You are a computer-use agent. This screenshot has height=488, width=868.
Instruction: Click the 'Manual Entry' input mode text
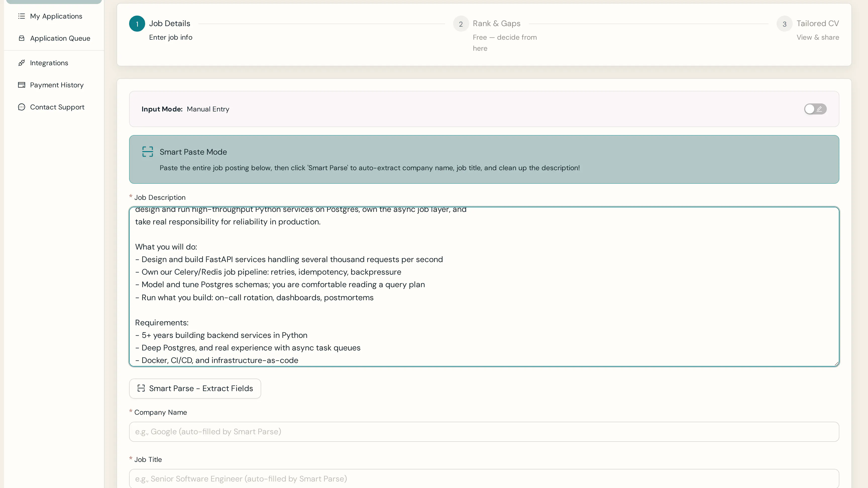[208, 109]
